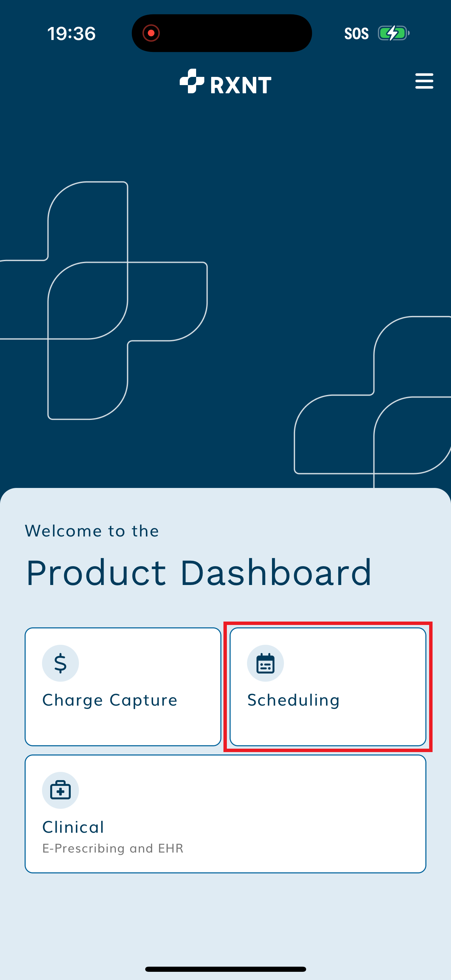This screenshot has width=451, height=980.
Task: Tap the Product Dashboard heading
Action: (199, 573)
